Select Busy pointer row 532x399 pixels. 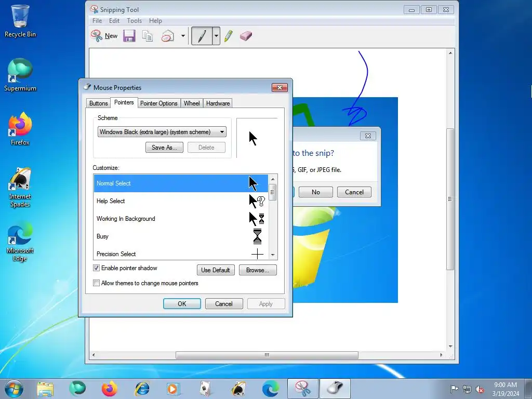click(x=181, y=236)
